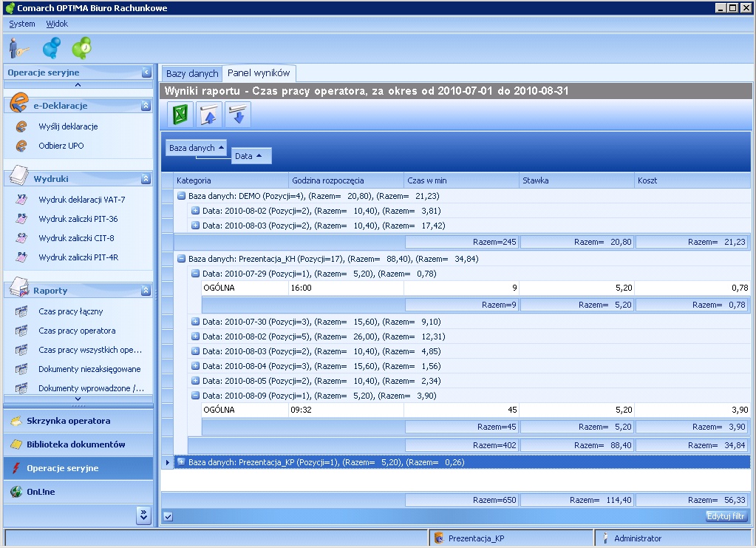
Task: Open Skrzynka operatora navigation panel
Action: tap(78, 421)
